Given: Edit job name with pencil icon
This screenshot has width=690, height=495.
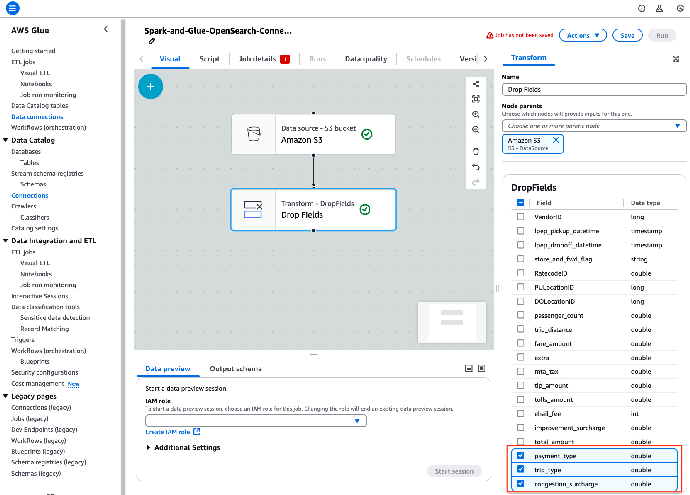Looking at the screenshot, I should tap(152, 41).
